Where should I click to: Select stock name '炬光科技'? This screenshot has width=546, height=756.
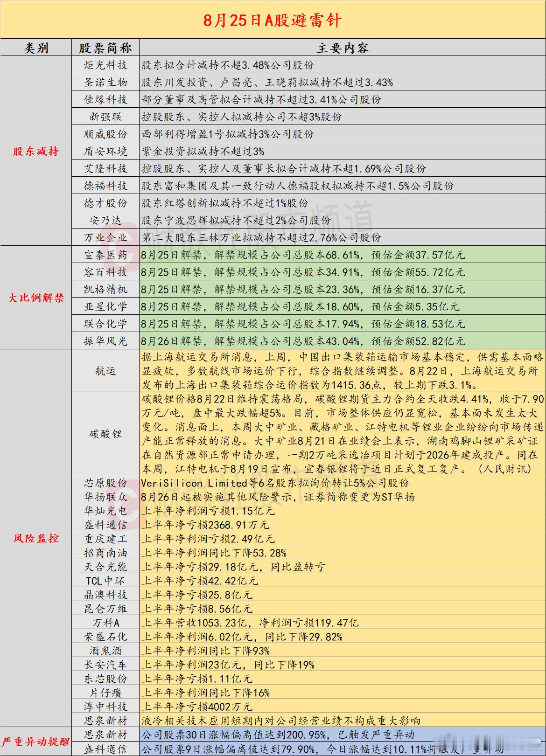click(x=105, y=65)
